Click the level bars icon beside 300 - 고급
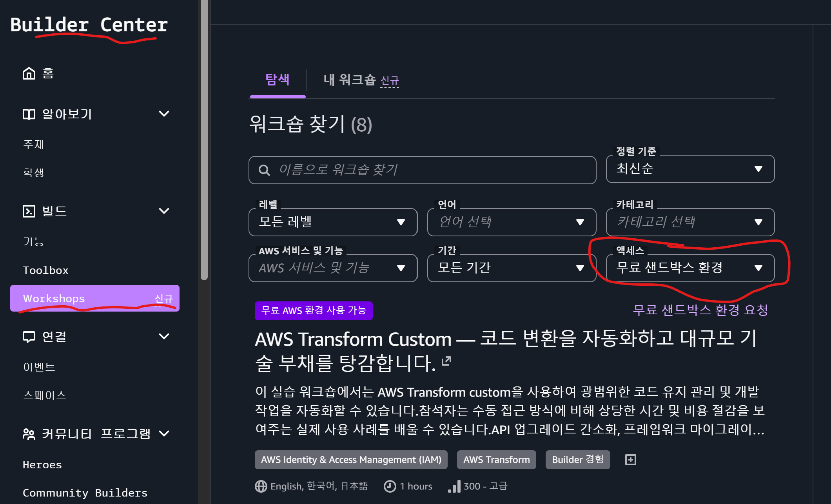Screen dimensions: 831x504 [x=454, y=486]
